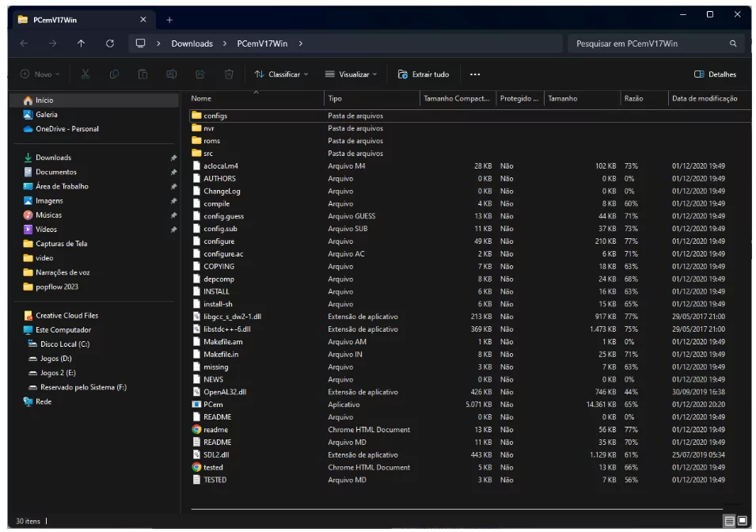The image size is (756, 532).
Task: Select Este Computador in navigation pane
Action: [64, 330]
